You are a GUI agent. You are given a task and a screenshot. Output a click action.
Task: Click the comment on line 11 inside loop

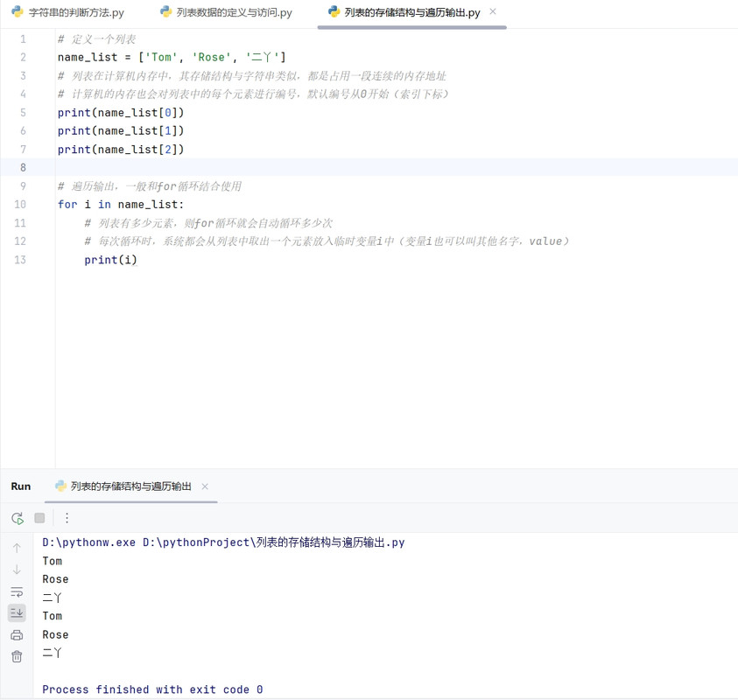(x=209, y=223)
